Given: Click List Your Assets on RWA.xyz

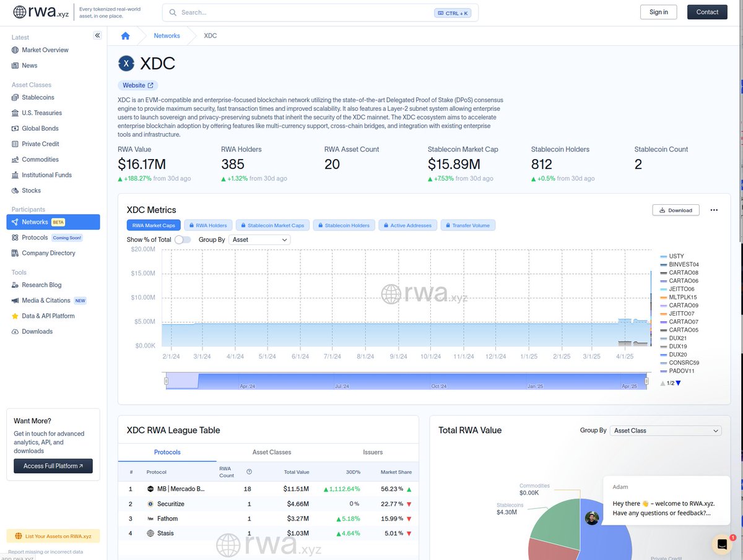Looking at the screenshot, I should coord(53,536).
